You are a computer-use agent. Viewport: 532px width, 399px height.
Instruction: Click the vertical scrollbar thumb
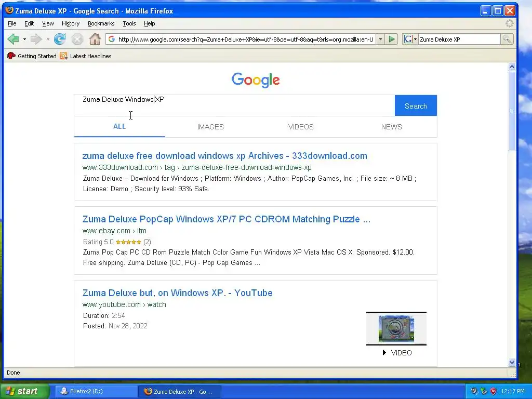(x=512, y=111)
